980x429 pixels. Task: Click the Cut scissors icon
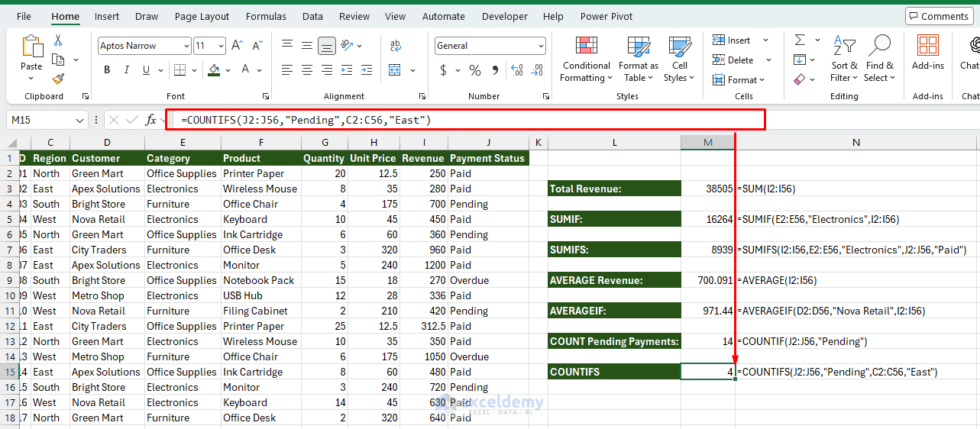click(x=58, y=40)
